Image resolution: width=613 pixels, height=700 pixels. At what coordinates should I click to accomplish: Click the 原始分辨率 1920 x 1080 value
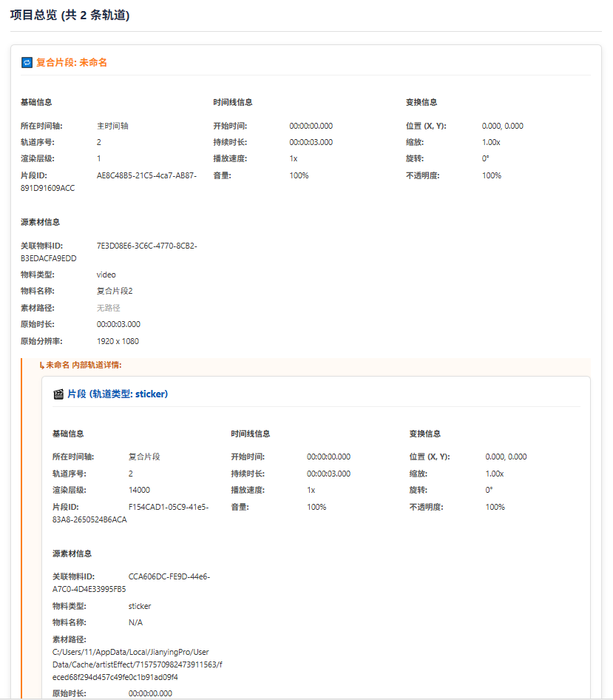118,340
